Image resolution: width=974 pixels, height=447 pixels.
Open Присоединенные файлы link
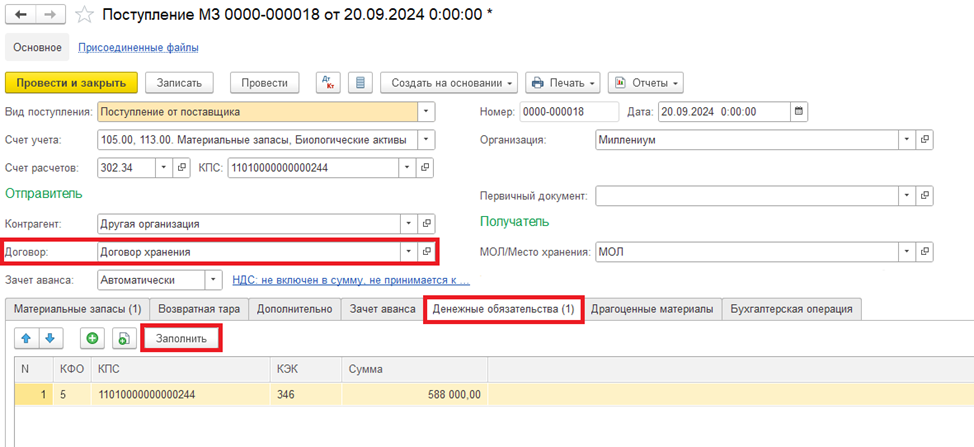[139, 47]
